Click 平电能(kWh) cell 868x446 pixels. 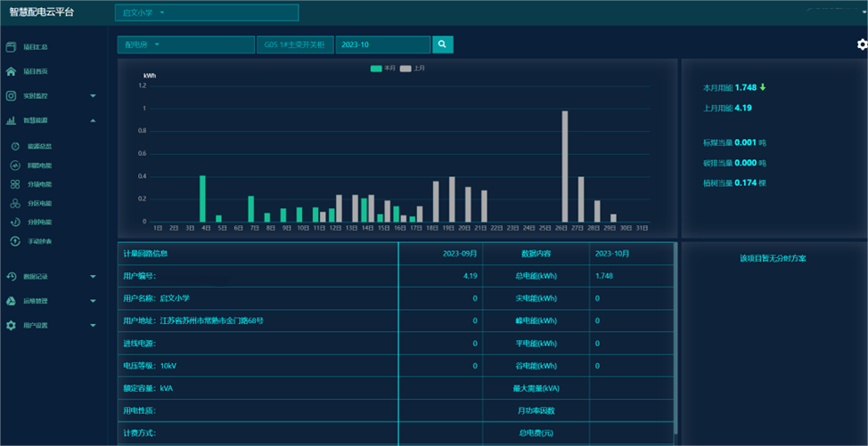point(536,344)
